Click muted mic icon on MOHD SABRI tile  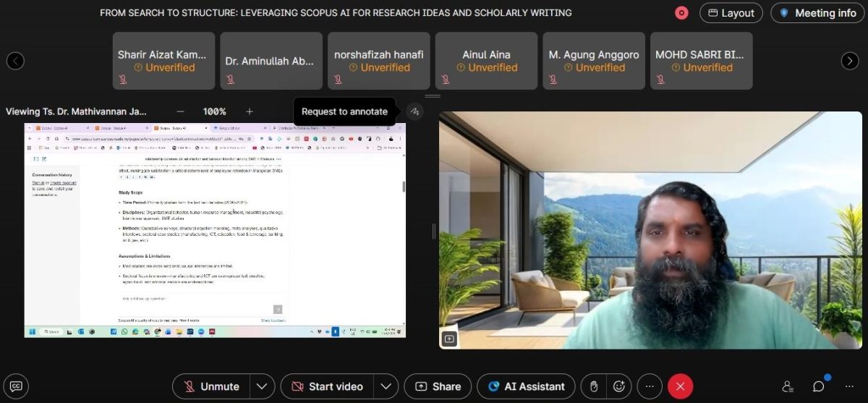660,80
